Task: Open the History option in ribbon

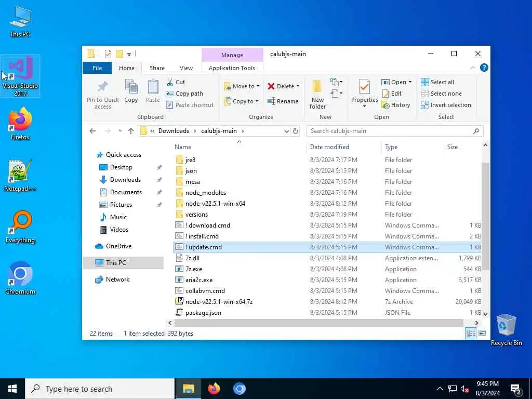Action: (x=396, y=105)
